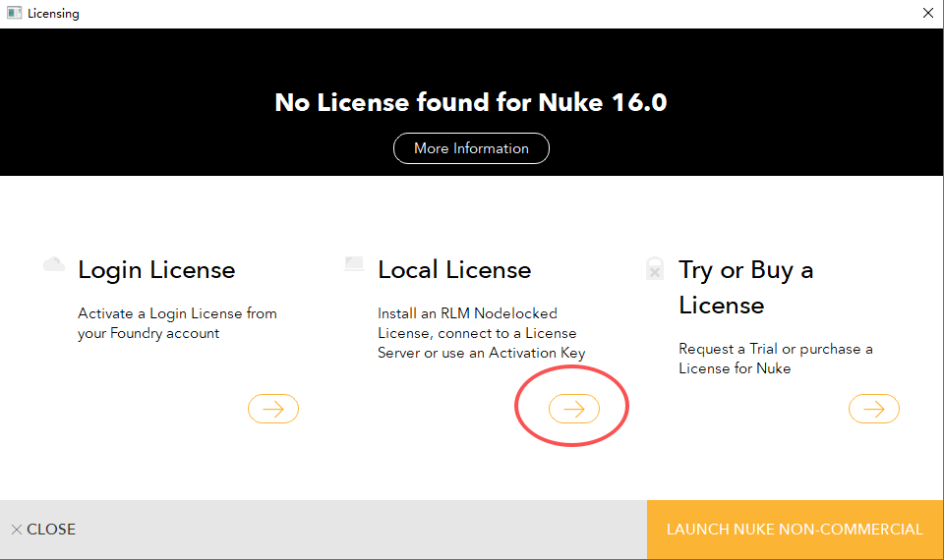Click the Licensing app icon in title bar
The image size is (944, 560).
click(14, 14)
